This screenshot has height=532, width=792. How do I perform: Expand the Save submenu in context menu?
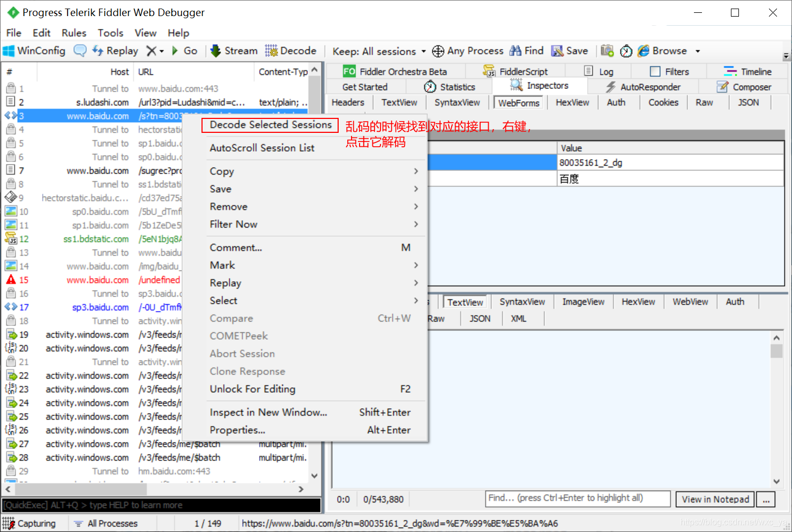click(313, 189)
